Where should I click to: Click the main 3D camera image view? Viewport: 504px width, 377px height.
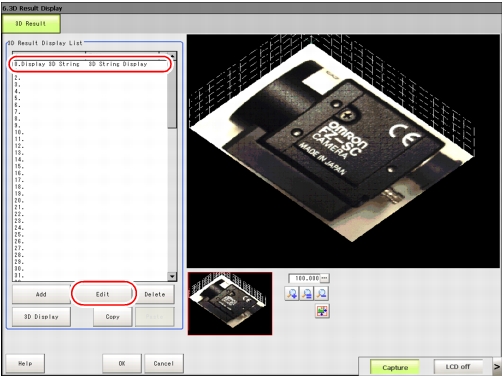pos(343,151)
